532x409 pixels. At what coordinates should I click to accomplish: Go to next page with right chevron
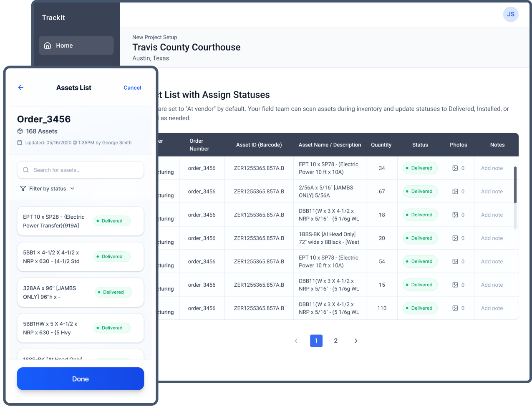[x=356, y=341]
